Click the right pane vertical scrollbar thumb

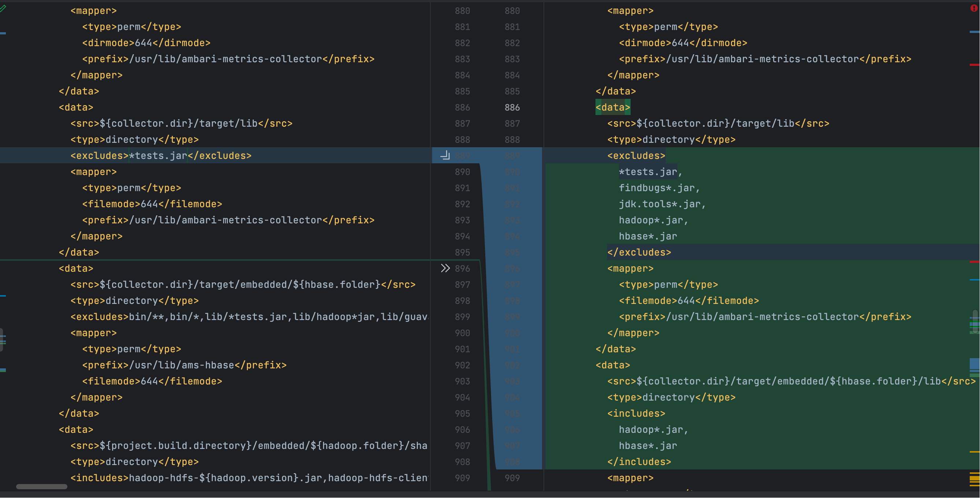coord(975,322)
